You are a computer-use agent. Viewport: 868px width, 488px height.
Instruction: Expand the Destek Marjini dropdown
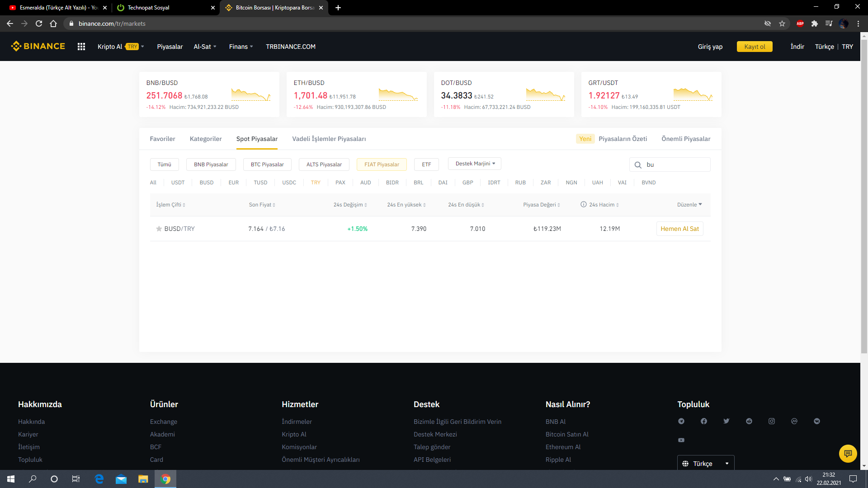click(475, 164)
